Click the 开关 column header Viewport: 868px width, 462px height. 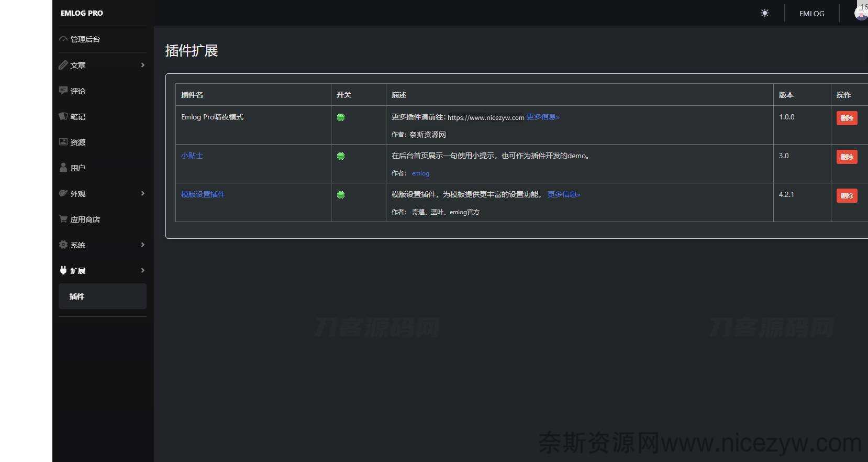tap(344, 95)
